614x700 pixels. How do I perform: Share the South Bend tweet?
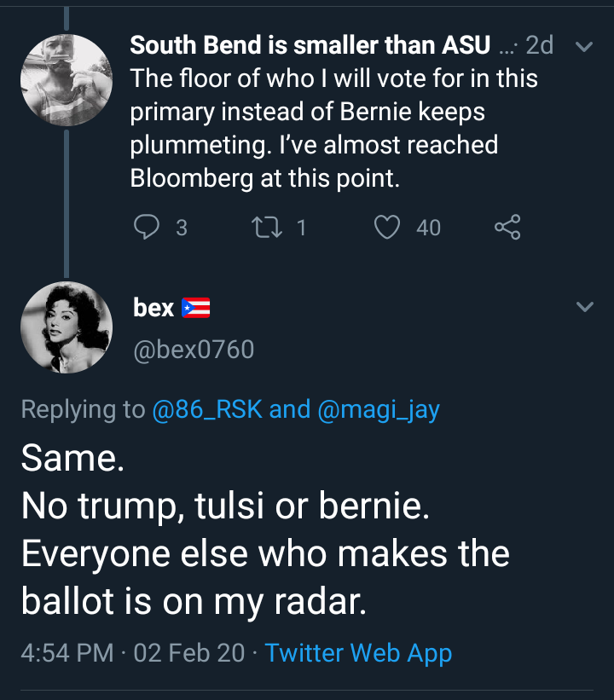point(507,227)
